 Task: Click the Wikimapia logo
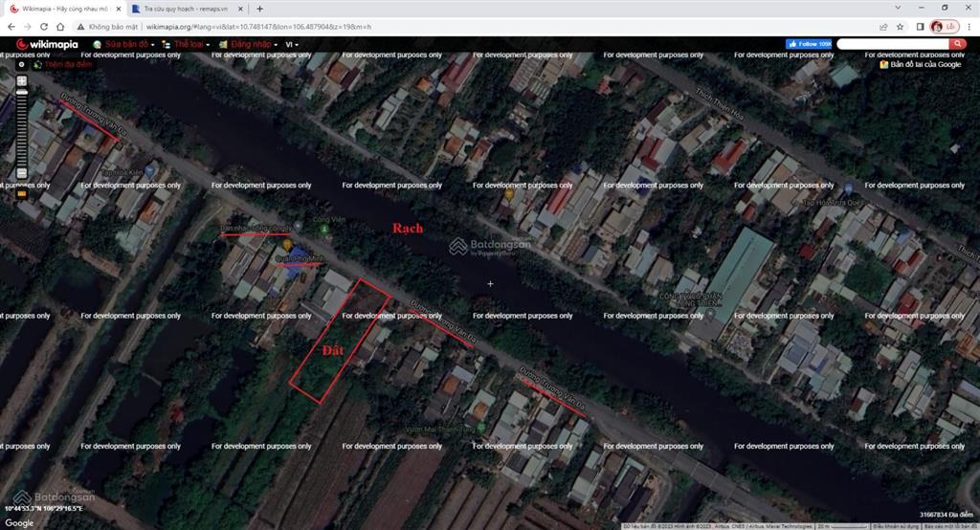click(47, 44)
